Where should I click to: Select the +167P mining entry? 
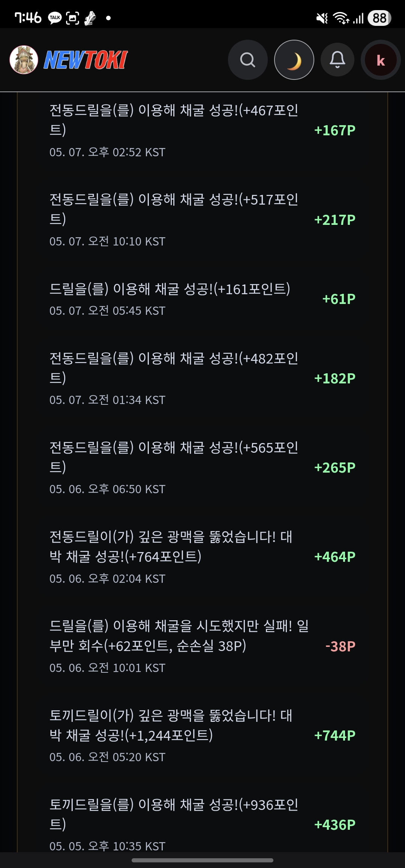tap(202, 130)
